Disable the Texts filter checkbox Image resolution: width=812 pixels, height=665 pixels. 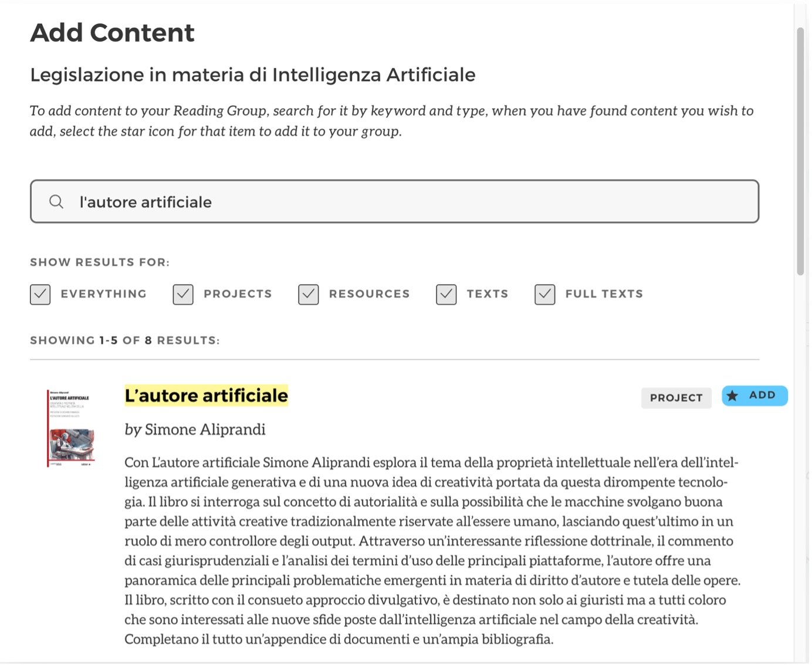click(446, 294)
